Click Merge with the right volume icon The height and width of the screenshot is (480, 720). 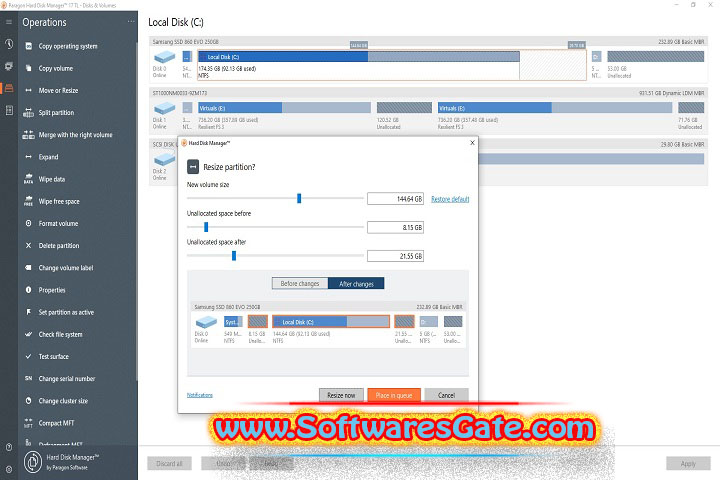coord(28,135)
